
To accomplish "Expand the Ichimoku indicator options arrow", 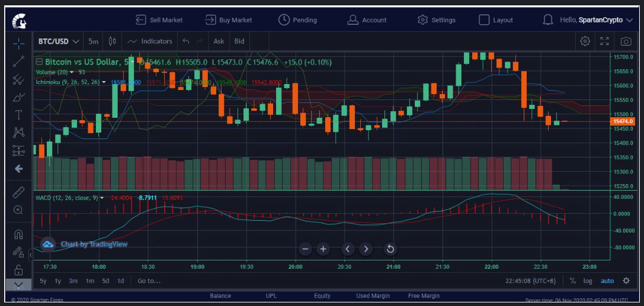I will 104,82.
